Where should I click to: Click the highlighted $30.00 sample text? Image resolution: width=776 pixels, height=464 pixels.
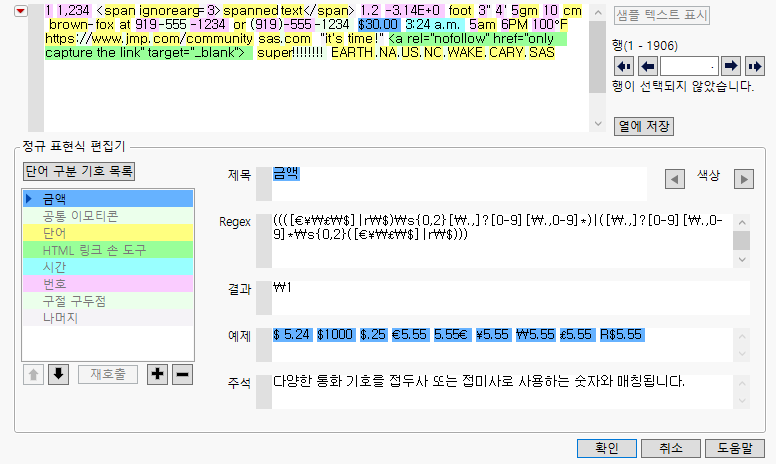coord(378,24)
